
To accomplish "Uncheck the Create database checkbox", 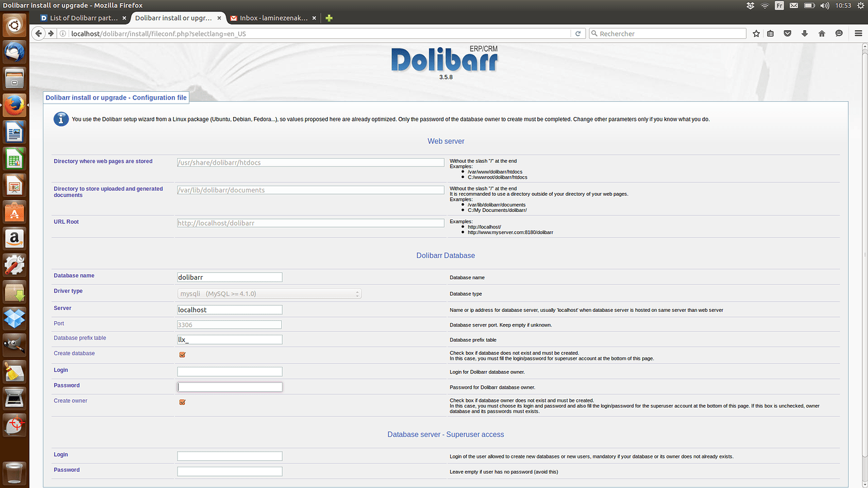I will point(182,355).
